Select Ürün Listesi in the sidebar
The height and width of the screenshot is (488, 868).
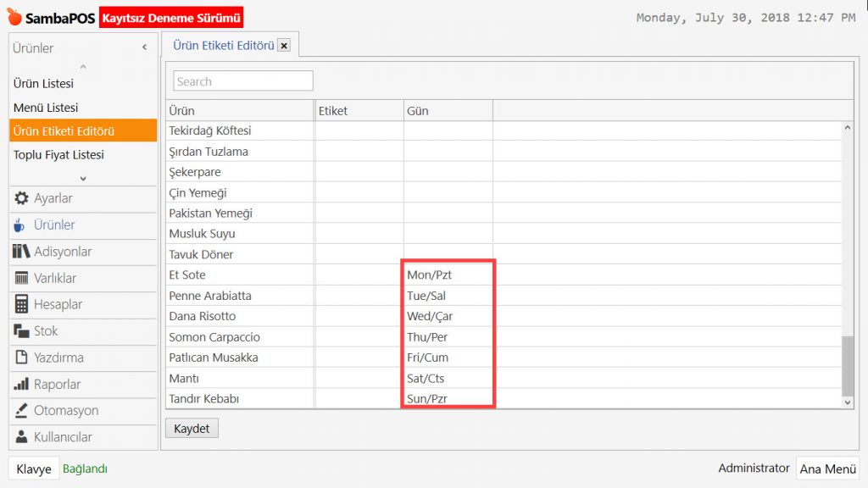pyautogui.click(x=43, y=84)
